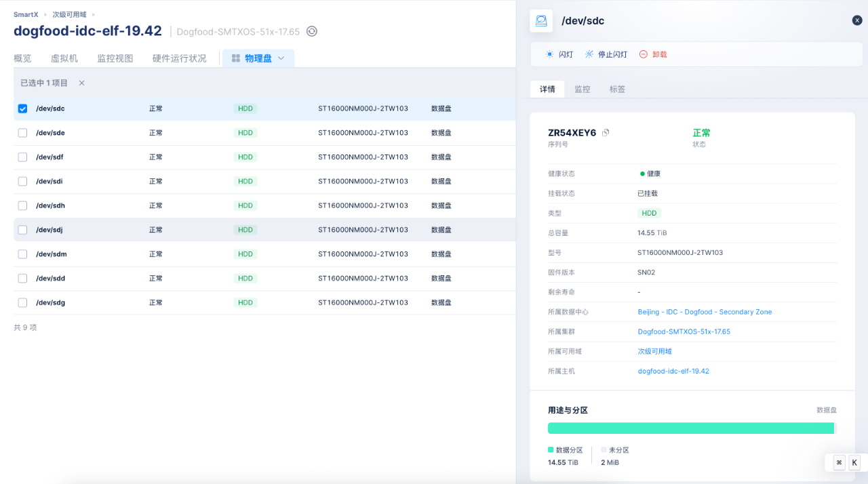Uncheck the /dev/sdc checkbox

point(22,108)
